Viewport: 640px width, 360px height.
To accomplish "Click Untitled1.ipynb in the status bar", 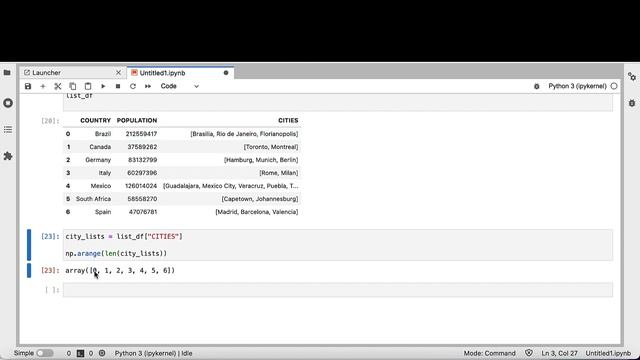I will [608, 353].
